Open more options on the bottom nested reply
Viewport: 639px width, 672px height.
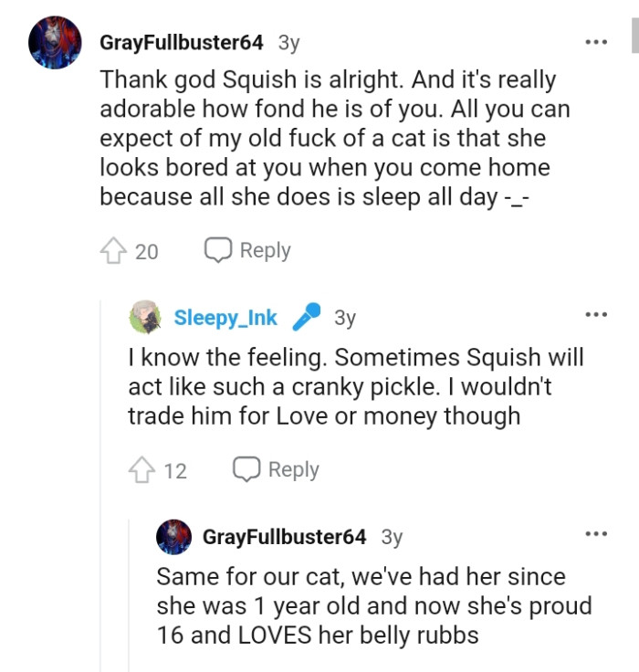pos(595,534)
